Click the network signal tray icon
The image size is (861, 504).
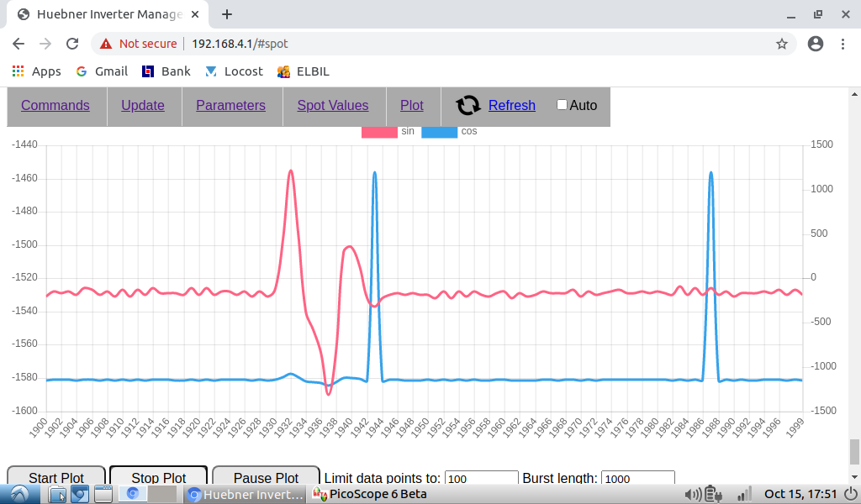[x=743, y=494]
